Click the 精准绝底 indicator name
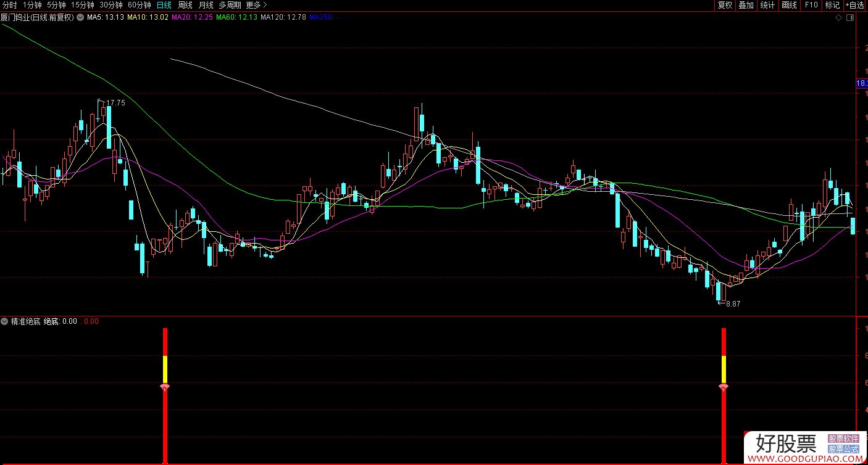 [x=25, y=321]
